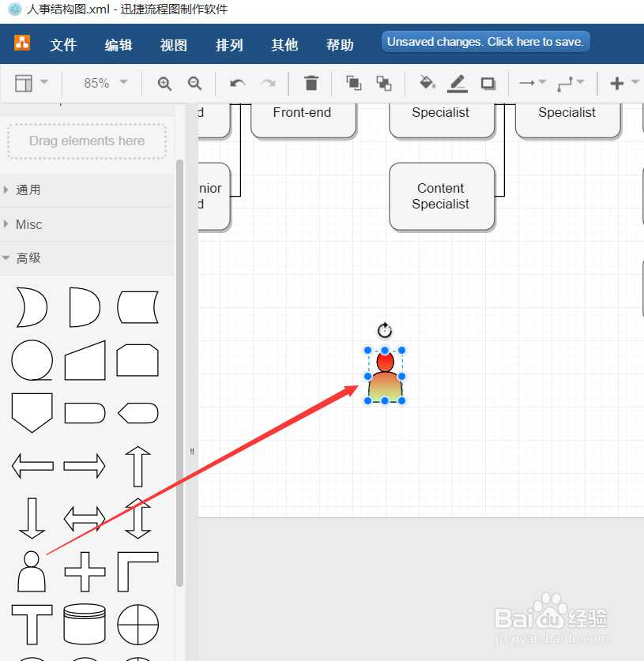The height and width of the screenshot is (661, 644).
Task: Click the delete trash icon
Action: [311, 83]
